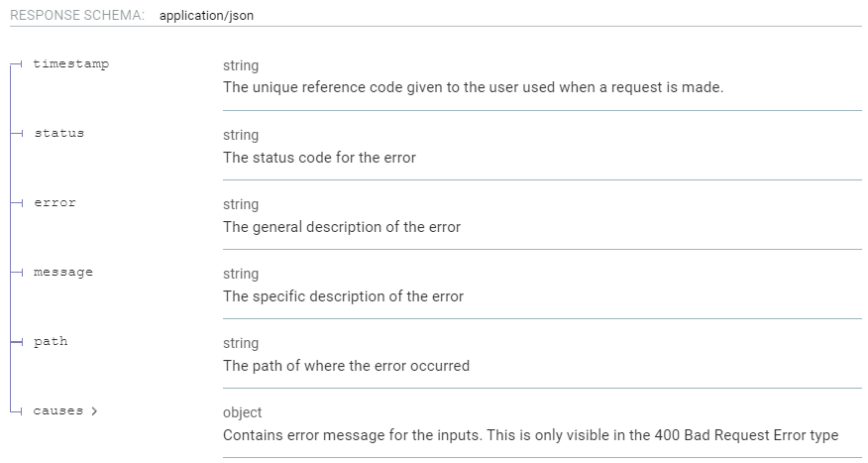
Task: Click "The status code for the error" text
Action: pyautogui.click(x=319, y=157)
